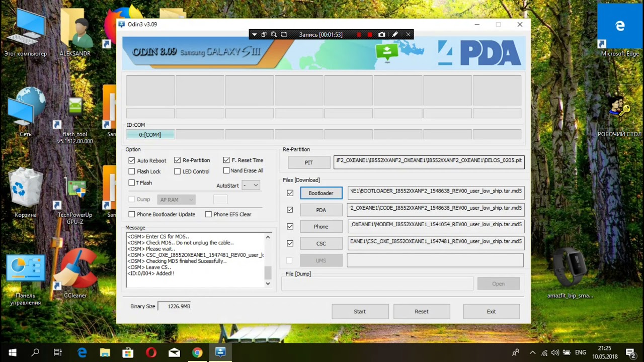Click the "<ID:0/004> Added!!" log line

point(151,274)
